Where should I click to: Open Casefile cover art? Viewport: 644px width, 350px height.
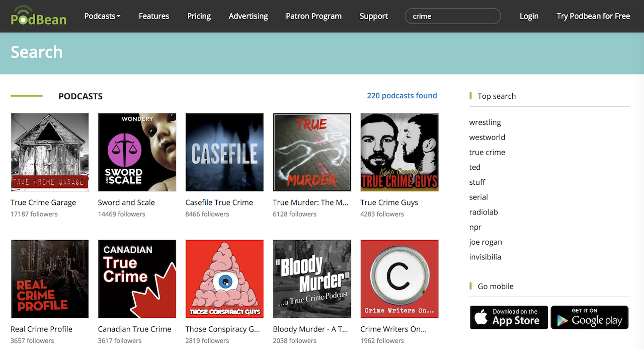pyautogui.click(x=224, y=152)
